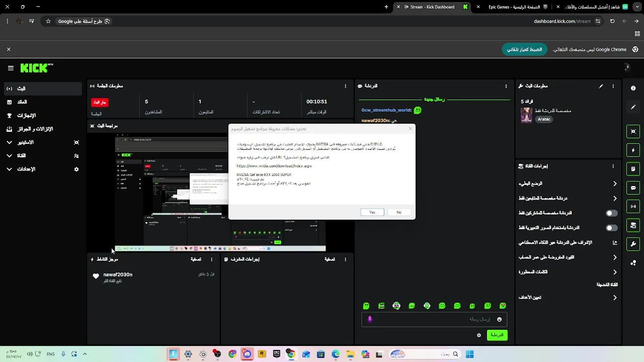The image size is (644, 362).
Task: Select الإنزالات و الجوائز in left sidebar
Action: 43,129
